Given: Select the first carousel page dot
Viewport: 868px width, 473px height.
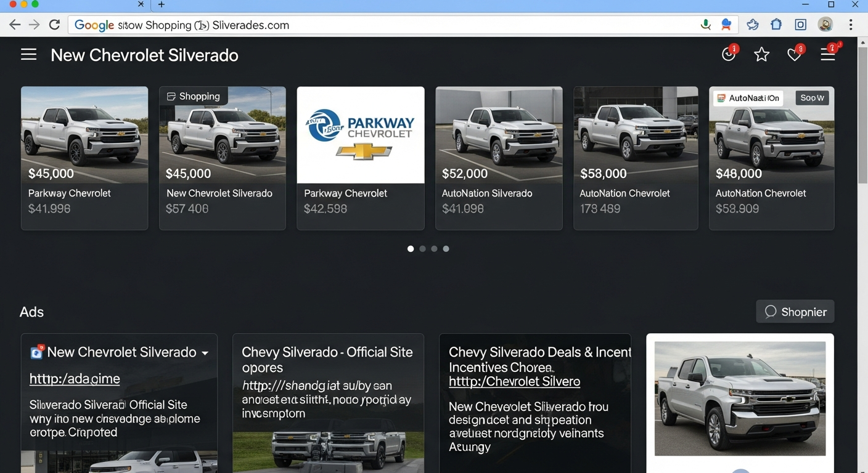Looking at the screenshot, I should point(411,249).
